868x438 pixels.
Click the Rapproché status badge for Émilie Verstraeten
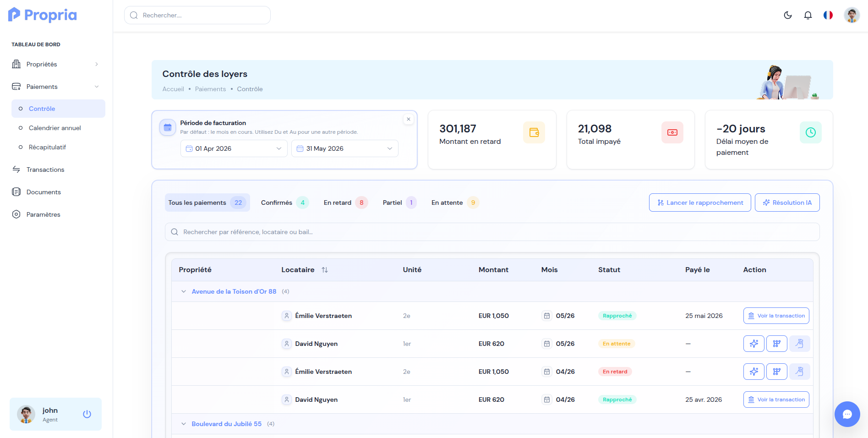(x=617, y=316)
